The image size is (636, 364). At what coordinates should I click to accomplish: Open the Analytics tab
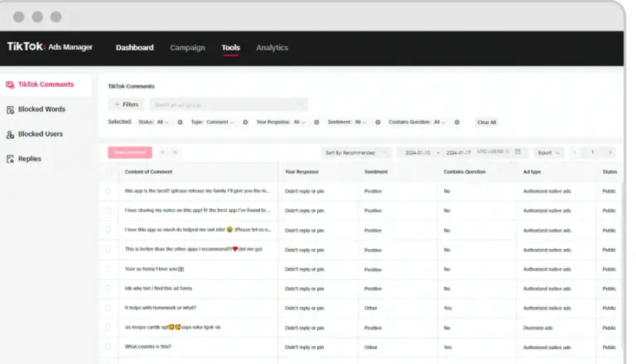272,48
